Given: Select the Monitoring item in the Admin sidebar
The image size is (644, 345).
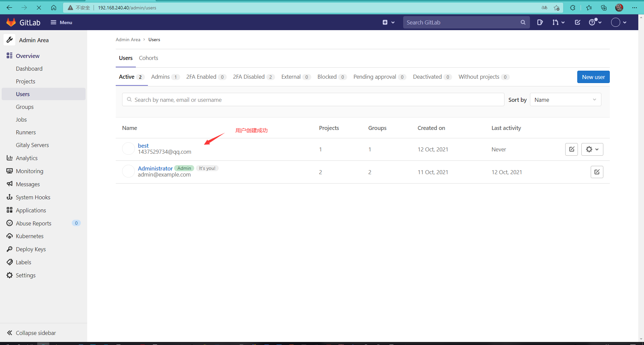Looking at the screenshot, I should [x=29, y=171].
